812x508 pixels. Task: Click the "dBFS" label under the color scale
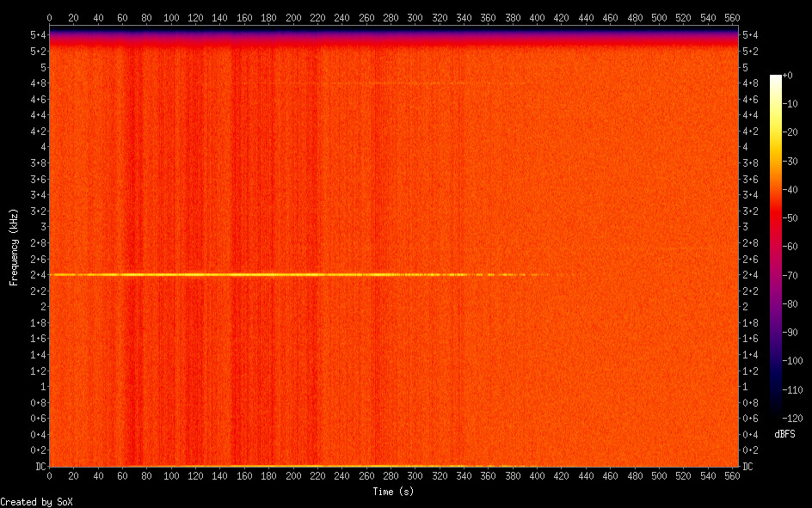tap(784, 434)
